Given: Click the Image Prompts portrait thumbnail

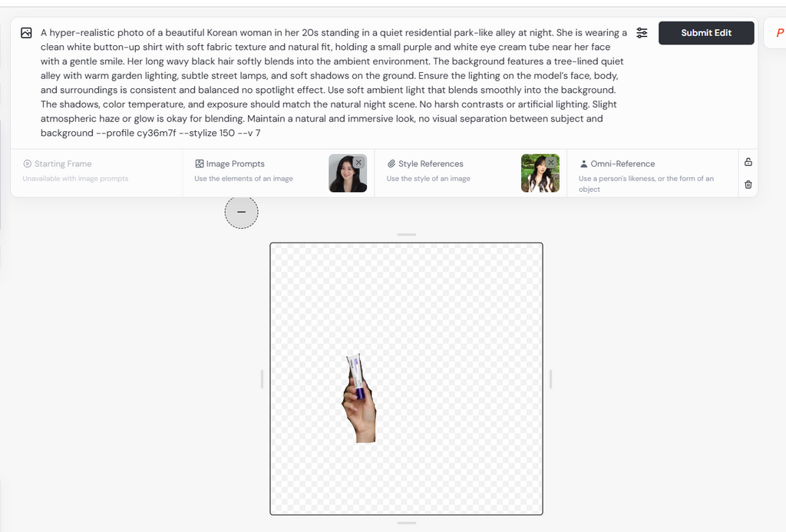Looking at the screenshot, I should (348, 173).
